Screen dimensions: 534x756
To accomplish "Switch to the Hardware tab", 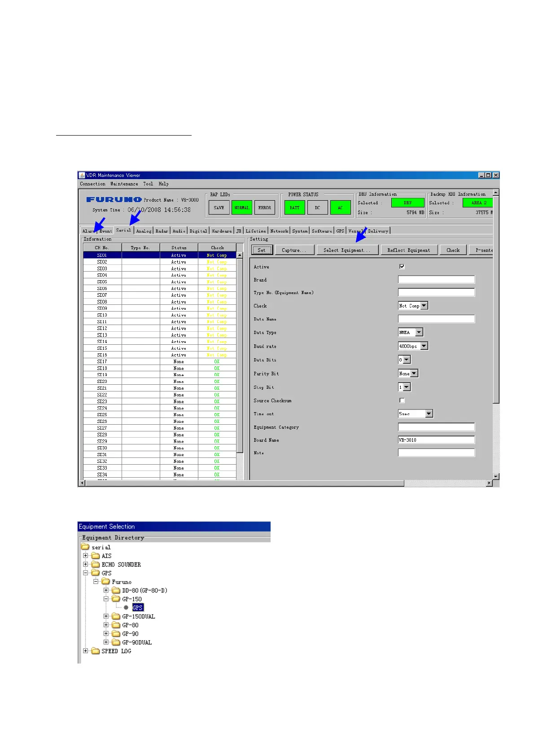I will pos(222,231).
